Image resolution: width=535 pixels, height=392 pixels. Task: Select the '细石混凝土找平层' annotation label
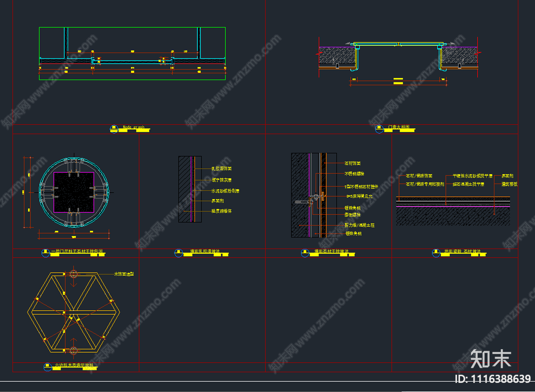click(468, 184)
